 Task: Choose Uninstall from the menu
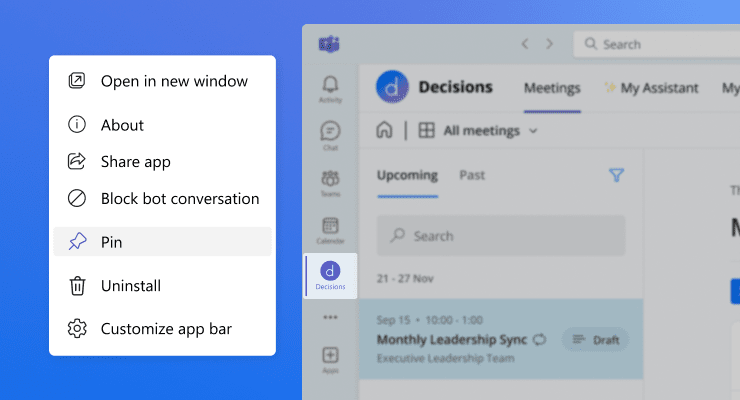162,286
